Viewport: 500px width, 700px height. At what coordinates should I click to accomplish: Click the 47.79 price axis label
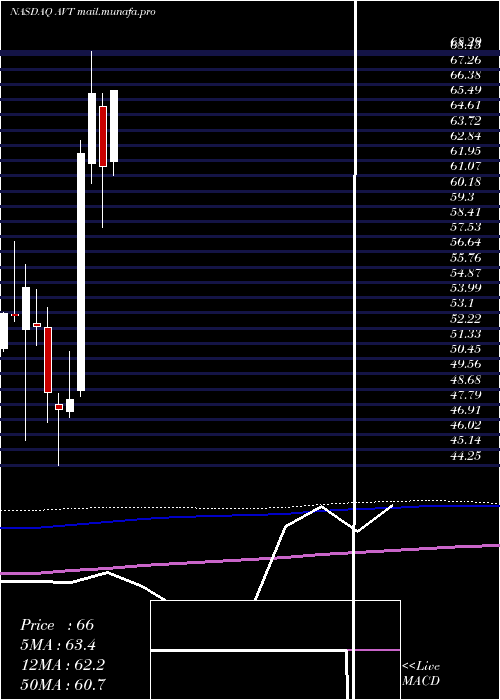pyautogui.click(x=466, y=395)
